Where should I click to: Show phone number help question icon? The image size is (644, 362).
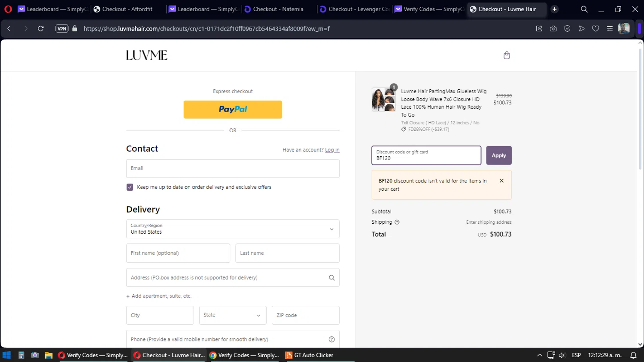point(332,339)
